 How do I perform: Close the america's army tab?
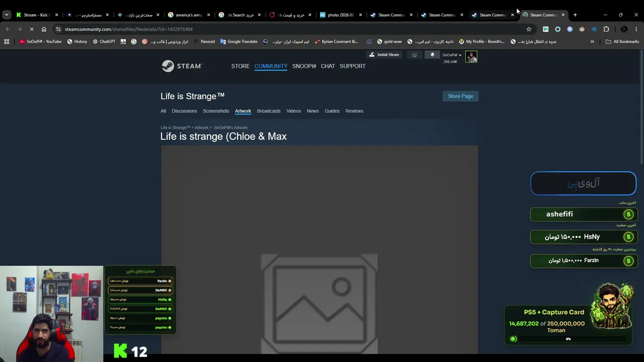[208, 15]
